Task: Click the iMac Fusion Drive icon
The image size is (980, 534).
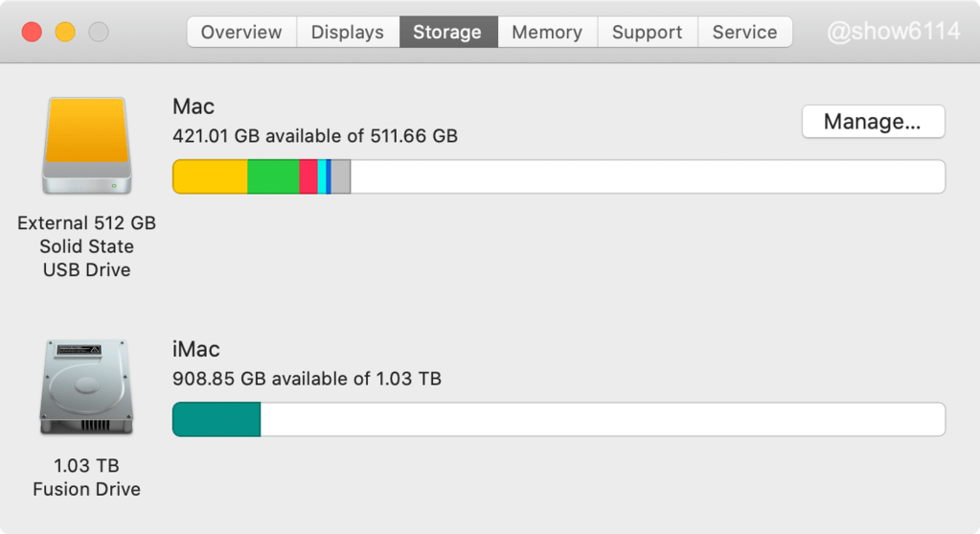Action: [x=85, y=385]
